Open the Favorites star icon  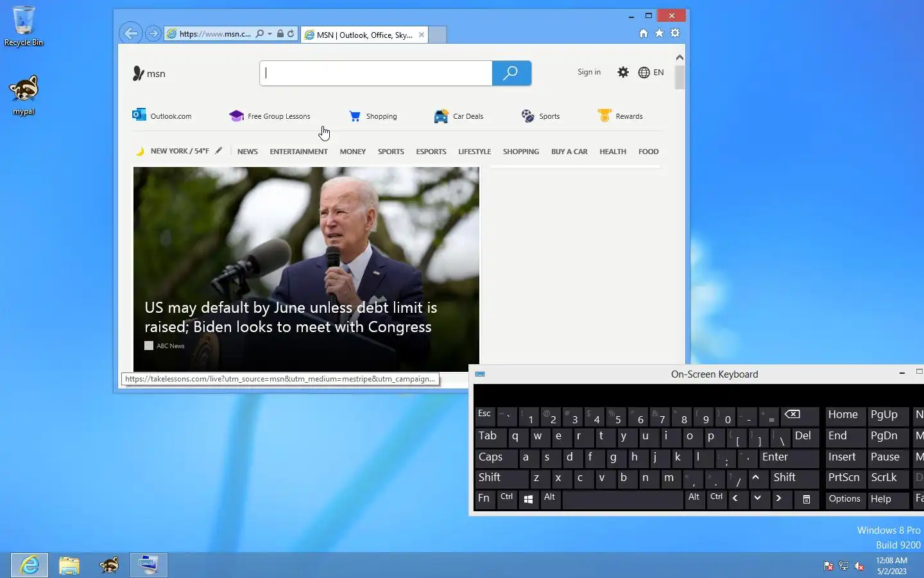coord(659,33)
